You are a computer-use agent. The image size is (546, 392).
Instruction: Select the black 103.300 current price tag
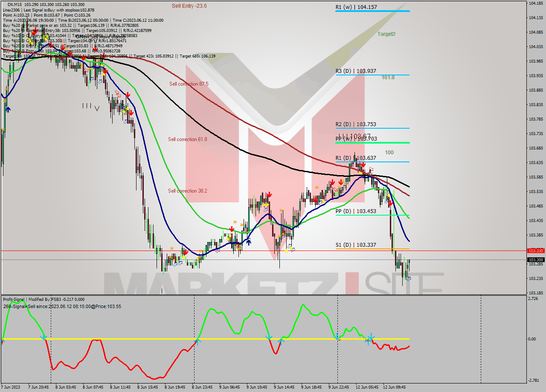(x=536, y=260)
